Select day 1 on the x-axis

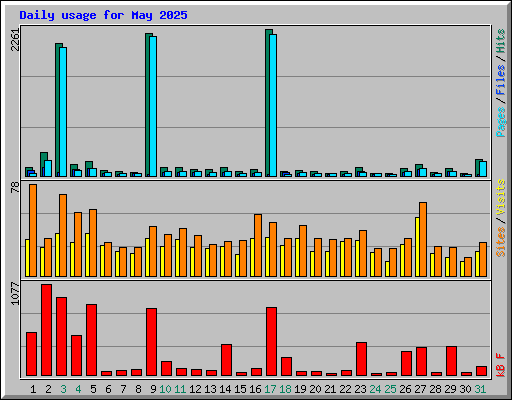coord(33,389)
